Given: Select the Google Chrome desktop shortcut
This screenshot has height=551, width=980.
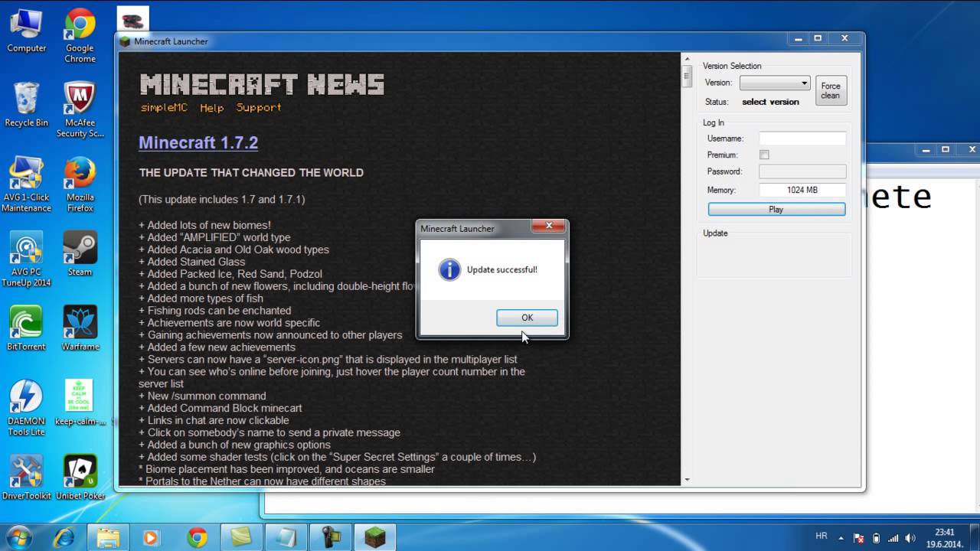Looking at the screenshot, I should (80, 36).
